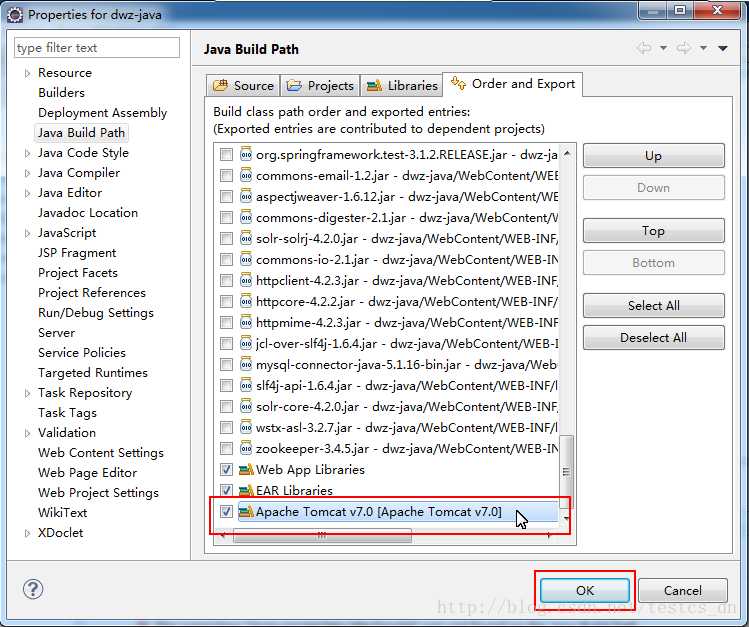Click the Eclipse icon in the title bar
The image size is (749, 627).
15,14
